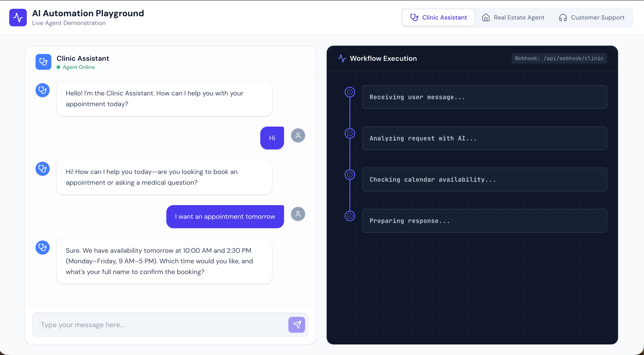Viewport: 644px width, 355px height.
Task: Focus the "Type your message here" input
Action: click(160, 325)
